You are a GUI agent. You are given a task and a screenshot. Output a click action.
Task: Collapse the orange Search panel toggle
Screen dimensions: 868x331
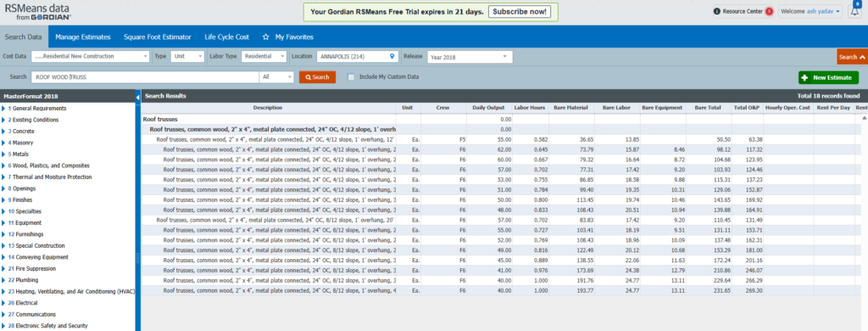tap(852, 57)
